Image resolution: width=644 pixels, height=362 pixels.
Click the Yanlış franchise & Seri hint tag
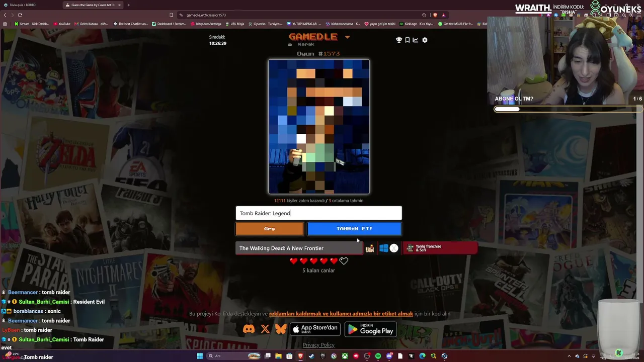440,248
